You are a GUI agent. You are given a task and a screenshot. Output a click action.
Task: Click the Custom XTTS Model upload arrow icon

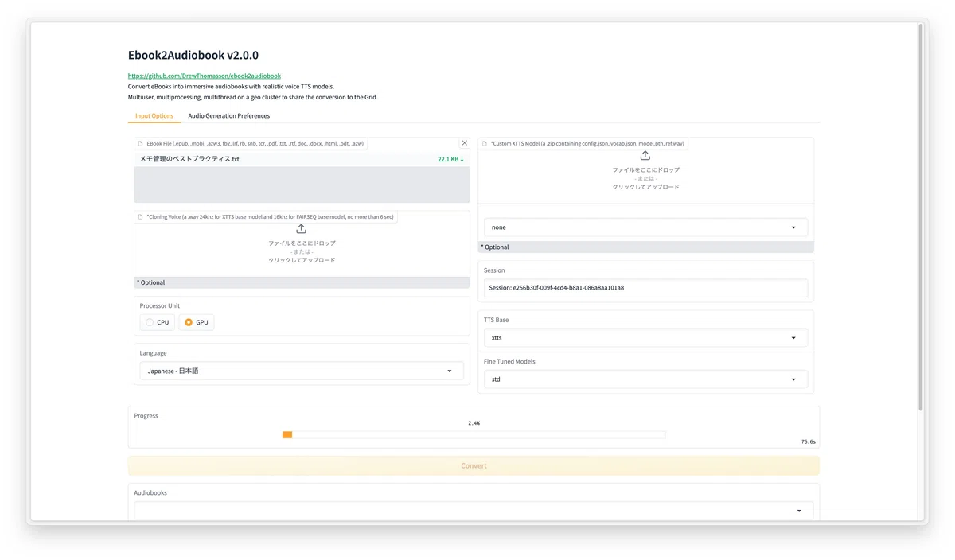tap(645, 156)
